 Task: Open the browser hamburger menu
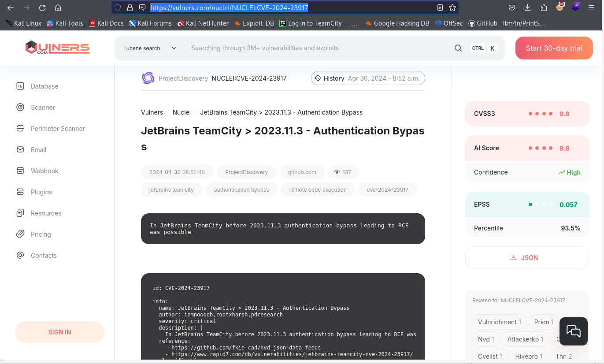point(591,7)
